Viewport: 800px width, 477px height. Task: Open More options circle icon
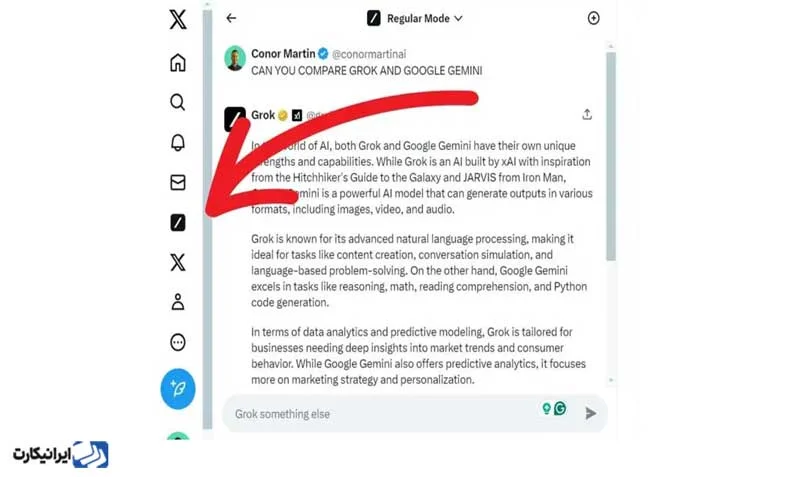[178, 342]
